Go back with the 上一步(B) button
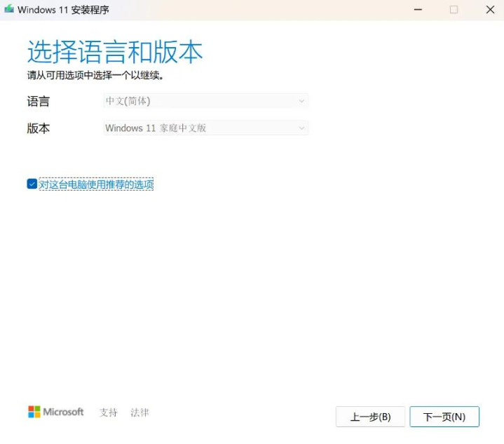Viewport: 504px width, 444px height. (370, 417)
